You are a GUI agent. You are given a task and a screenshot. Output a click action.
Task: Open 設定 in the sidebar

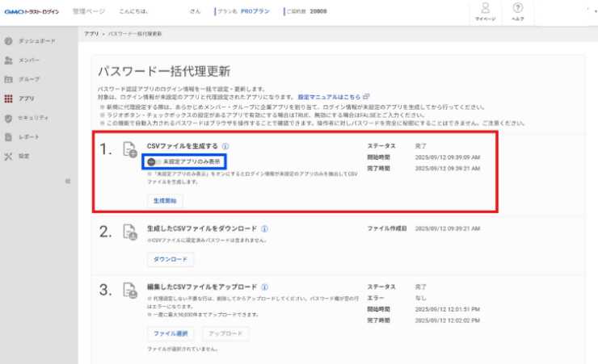coord(23,156)
